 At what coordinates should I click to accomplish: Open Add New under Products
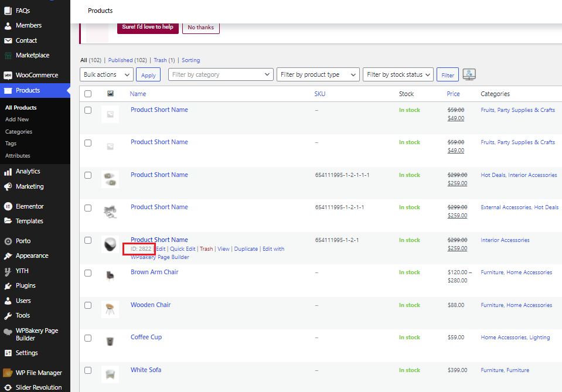[17, 120]
